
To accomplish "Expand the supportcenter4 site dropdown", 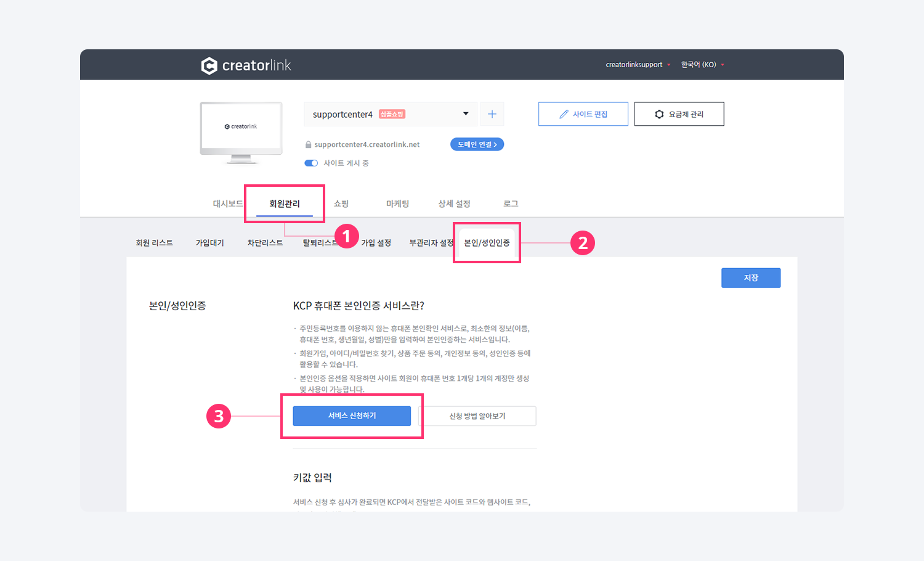I will (x=466, y=114).
